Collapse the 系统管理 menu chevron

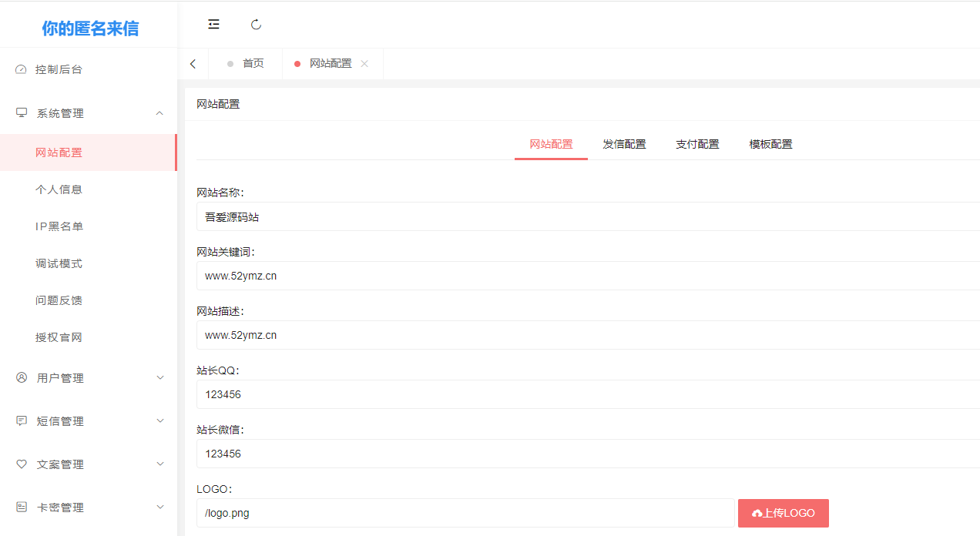tap(160, 113)
